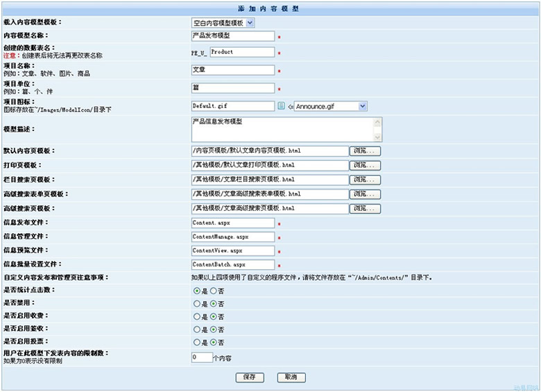Click the 默认内容页模板 path field

[x=270, y=151]
